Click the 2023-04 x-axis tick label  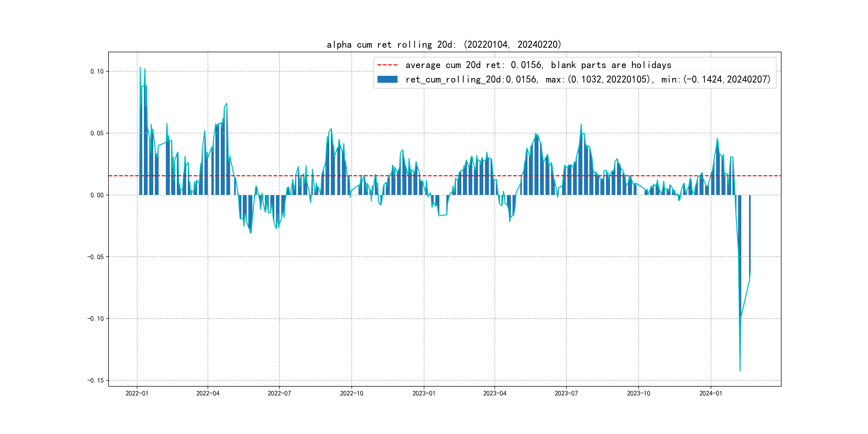(495, 393)
